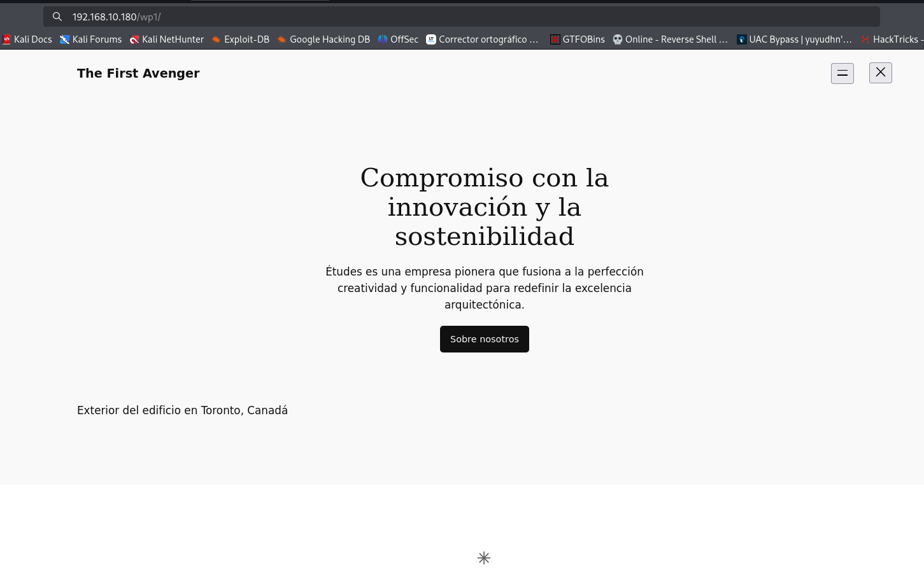This screenshot has height=572, width=924.
Task: Click the Toronto, Canadá building caption
Action: [182, 410]
